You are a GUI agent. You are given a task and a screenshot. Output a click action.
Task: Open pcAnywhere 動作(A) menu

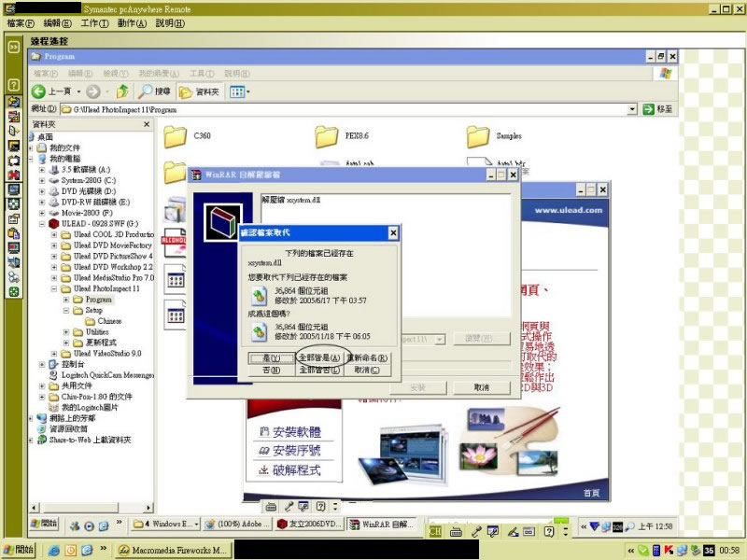(x=132, y=22)
